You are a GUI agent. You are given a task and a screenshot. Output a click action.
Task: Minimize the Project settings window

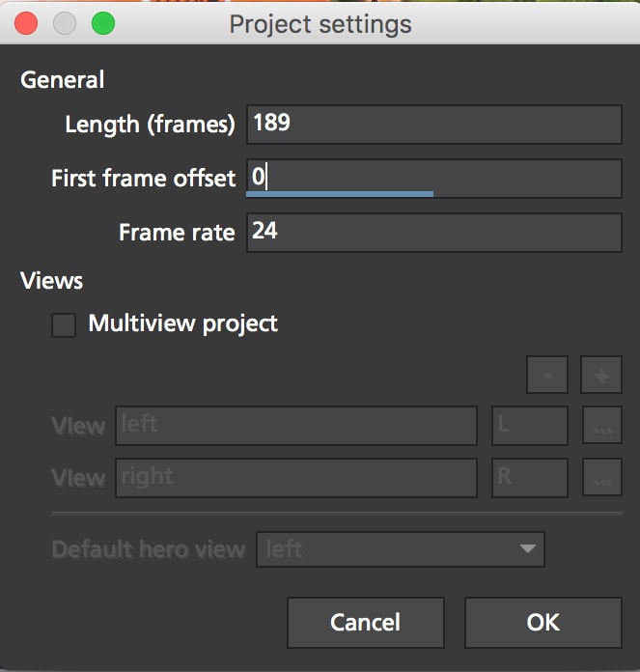64,23
